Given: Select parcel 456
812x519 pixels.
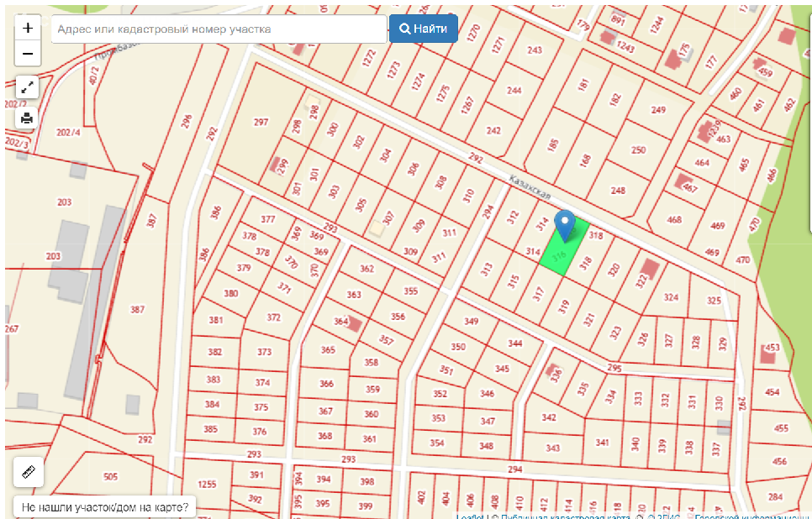Looking at the screenshot, I should pyautogui.click(x=779, y=461).
